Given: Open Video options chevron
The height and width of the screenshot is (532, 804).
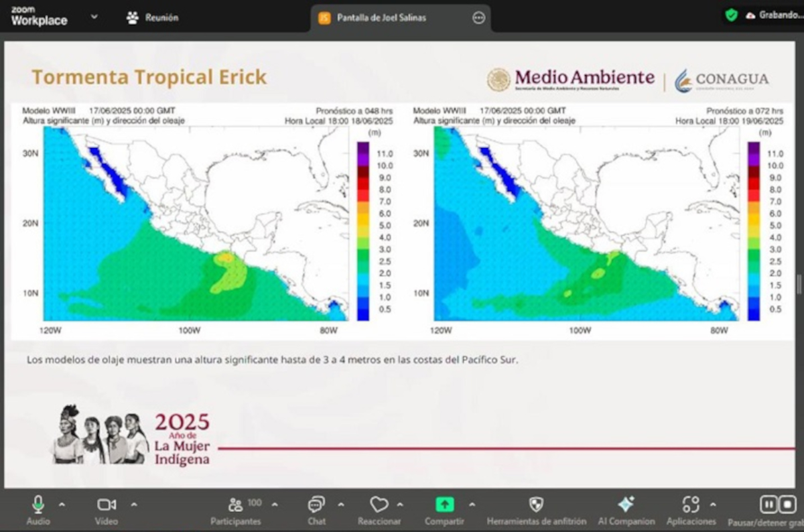Looking at the screenshot, I should (133, 505).
